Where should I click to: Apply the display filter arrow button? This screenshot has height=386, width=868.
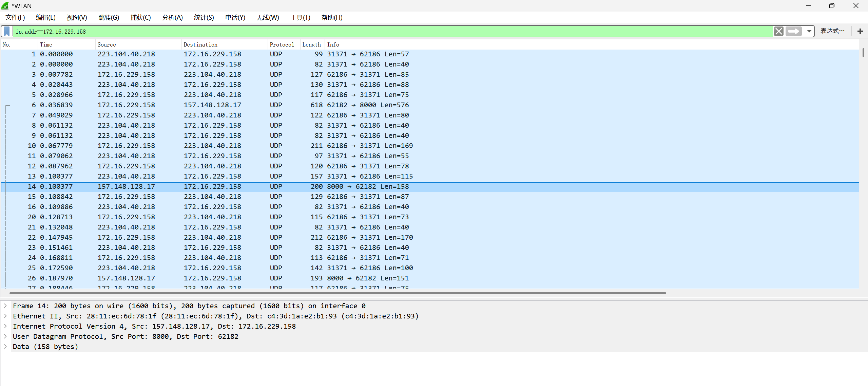[793, 32]
